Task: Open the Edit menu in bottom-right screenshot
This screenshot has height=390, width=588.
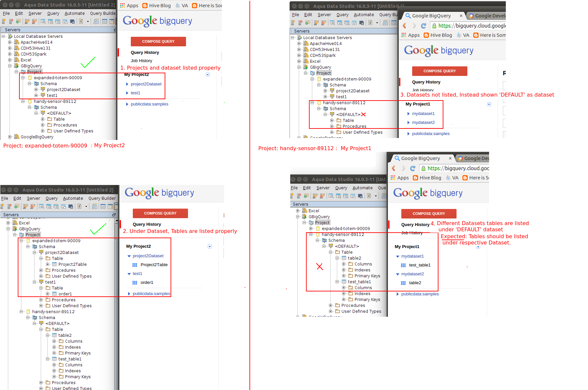Action: [307, 188]
